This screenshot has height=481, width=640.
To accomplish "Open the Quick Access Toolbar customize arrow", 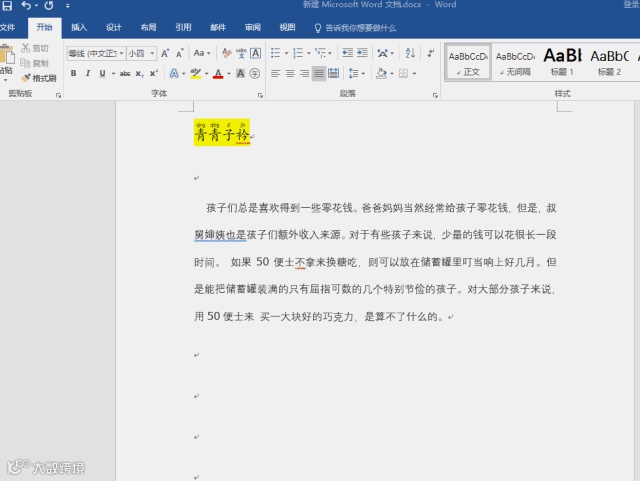I will point(68,6).
